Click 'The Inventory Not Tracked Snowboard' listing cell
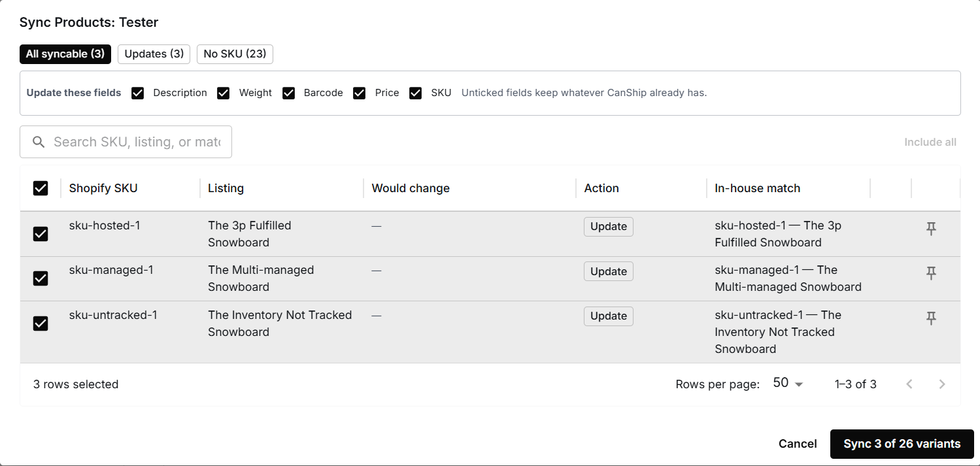Image resolution: width=980 pixels, height=466 pixels. [x=280, y=324]
